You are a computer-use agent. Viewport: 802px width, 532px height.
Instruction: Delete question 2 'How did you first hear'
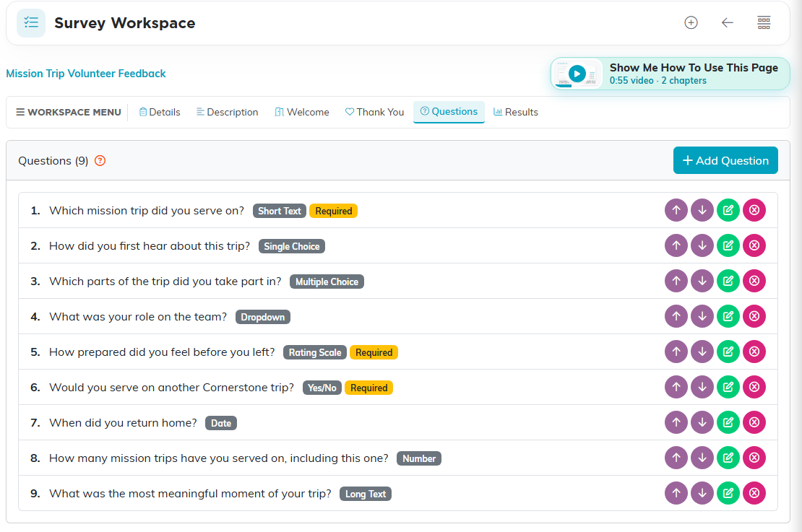[754, 245]
